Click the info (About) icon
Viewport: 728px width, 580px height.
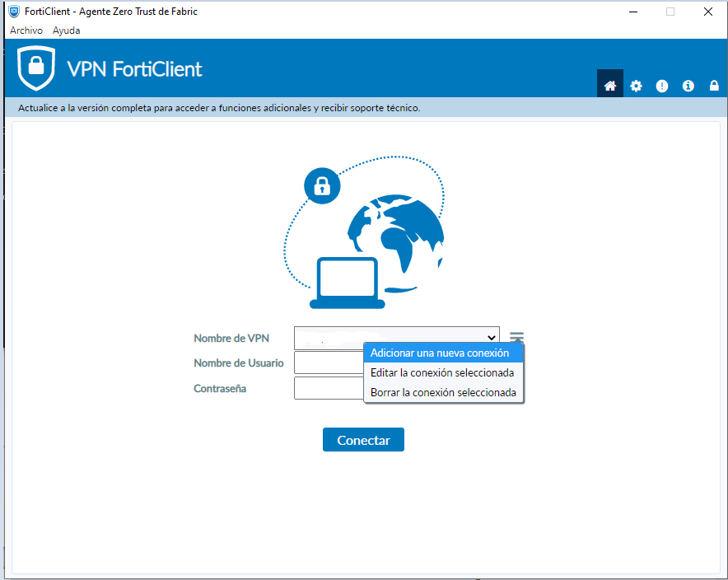tap(688, 86)
